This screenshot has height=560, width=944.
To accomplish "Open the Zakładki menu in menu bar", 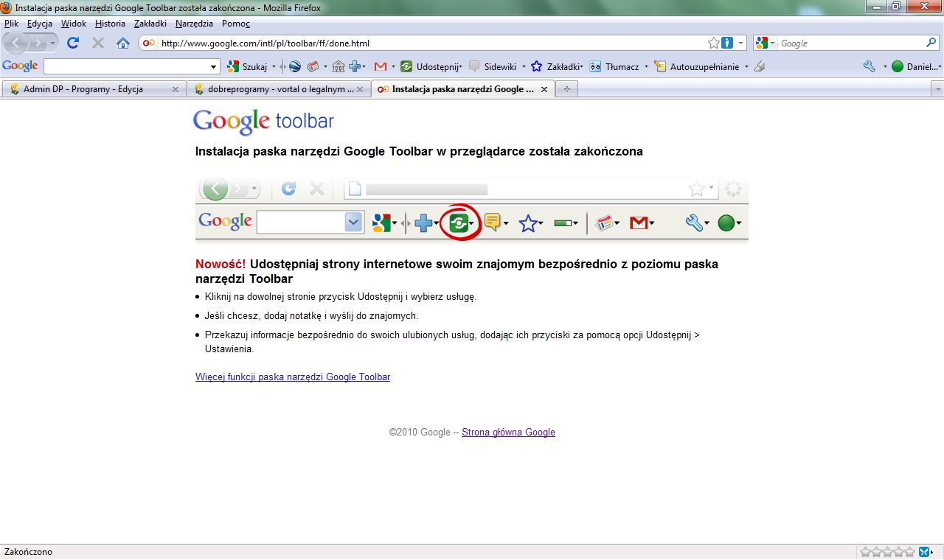I will pyautogui.click(x=150, y=24).
